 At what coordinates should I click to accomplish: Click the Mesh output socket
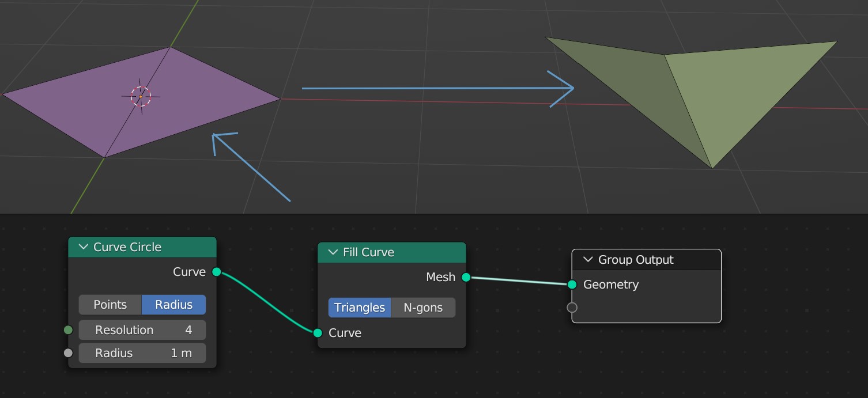pos(466,277)
